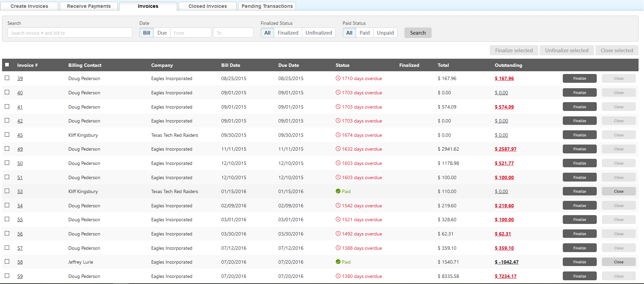This screenshot has height=284, width=644.
Task: Close the paid invoice 53
Action: (619, 191)
